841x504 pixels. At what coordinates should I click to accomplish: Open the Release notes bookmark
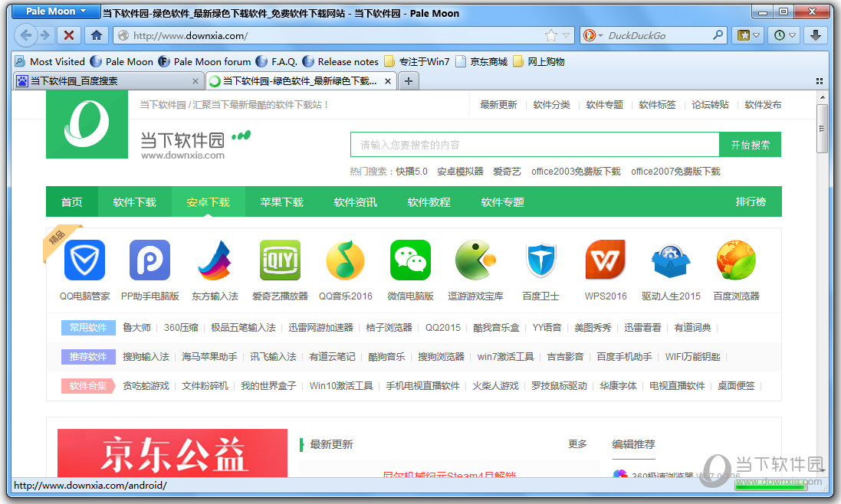point(340,61)
